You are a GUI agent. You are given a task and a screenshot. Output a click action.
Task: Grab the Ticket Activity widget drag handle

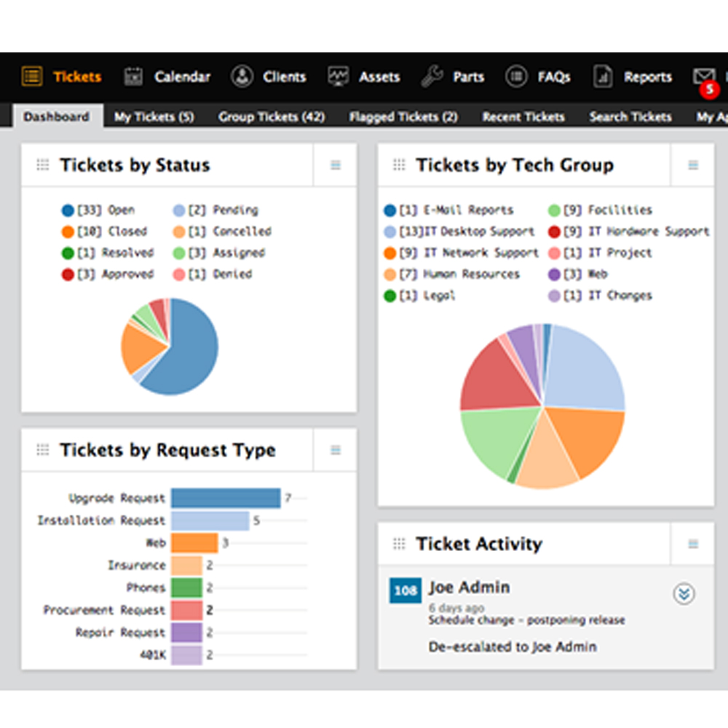[399, 544]
